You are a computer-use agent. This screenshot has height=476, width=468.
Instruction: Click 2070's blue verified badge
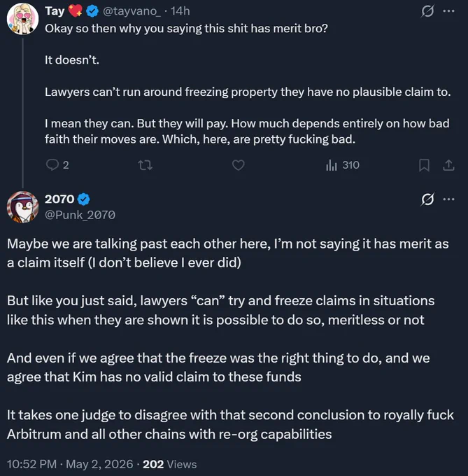pyautogui.click(x=84, y=199)
